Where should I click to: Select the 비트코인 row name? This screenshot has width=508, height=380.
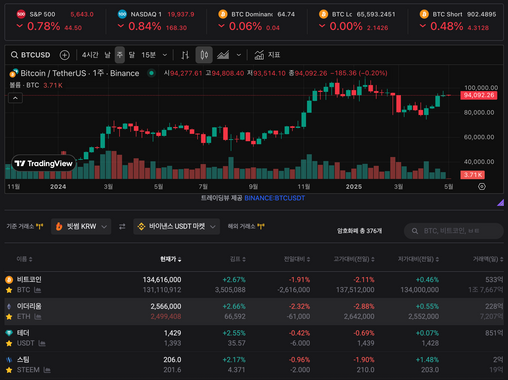(29, 279)
